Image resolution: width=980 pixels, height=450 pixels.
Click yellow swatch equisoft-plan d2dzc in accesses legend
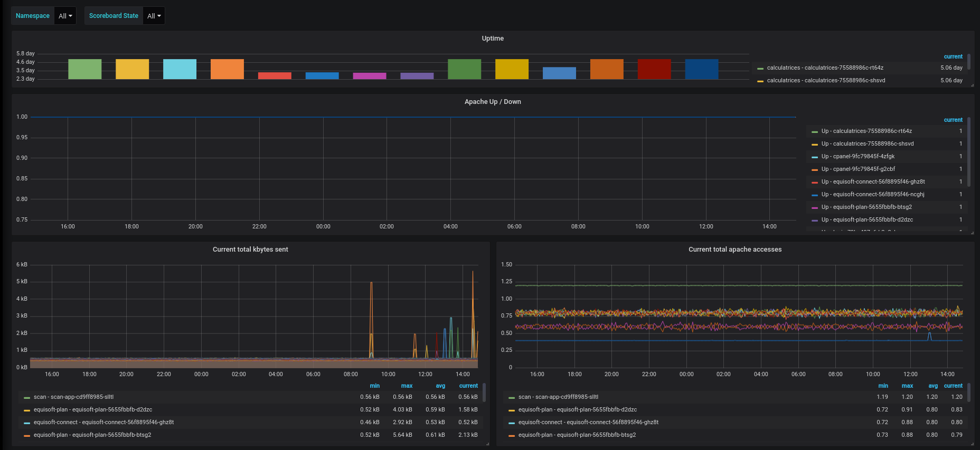pyautogui.click(x=512, y=410)
